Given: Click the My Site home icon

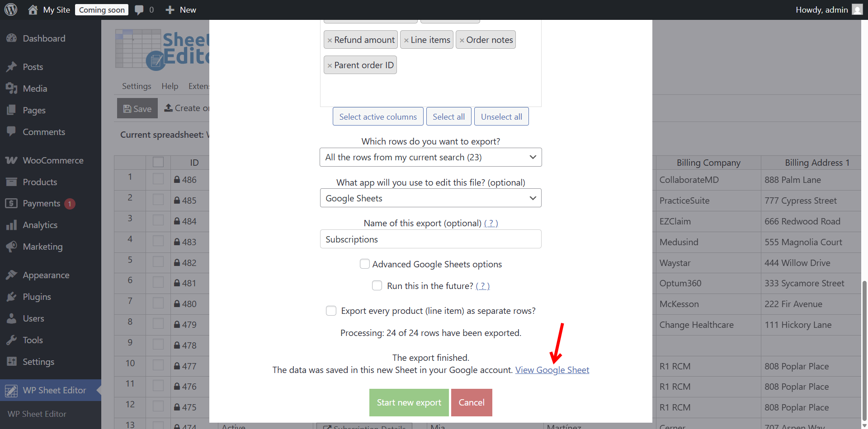Looking at the screenshot, I should pos(33,9).
